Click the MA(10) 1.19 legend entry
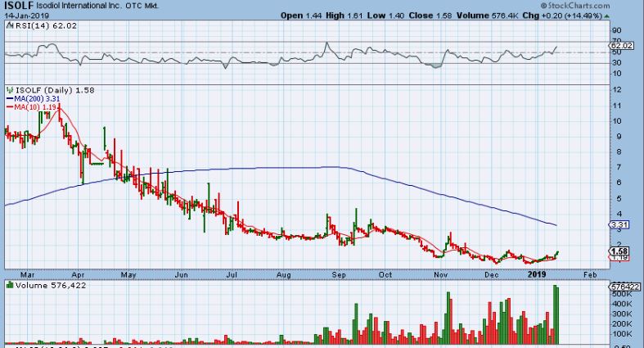The height and width of the screenshot is (348, 644). click(x=35, y=107)
